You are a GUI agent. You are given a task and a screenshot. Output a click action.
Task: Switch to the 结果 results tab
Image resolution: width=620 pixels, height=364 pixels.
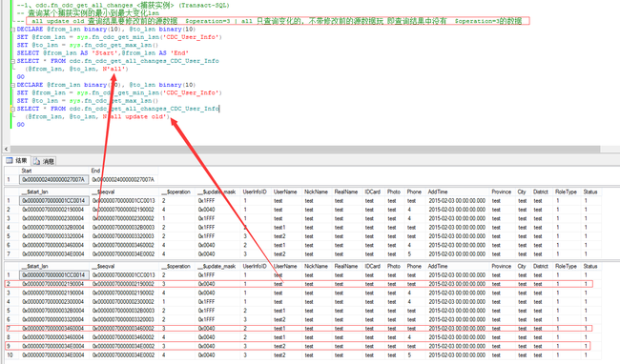point(16,161)
